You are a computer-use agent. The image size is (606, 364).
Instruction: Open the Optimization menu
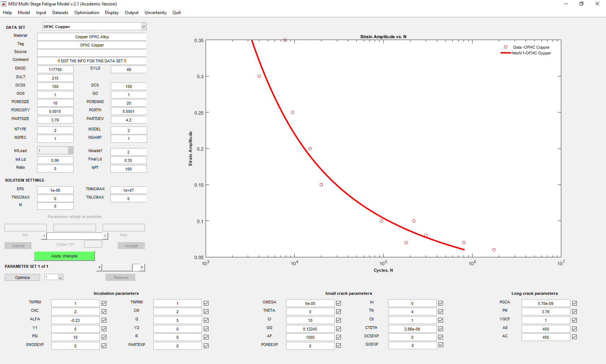(87, 13)
